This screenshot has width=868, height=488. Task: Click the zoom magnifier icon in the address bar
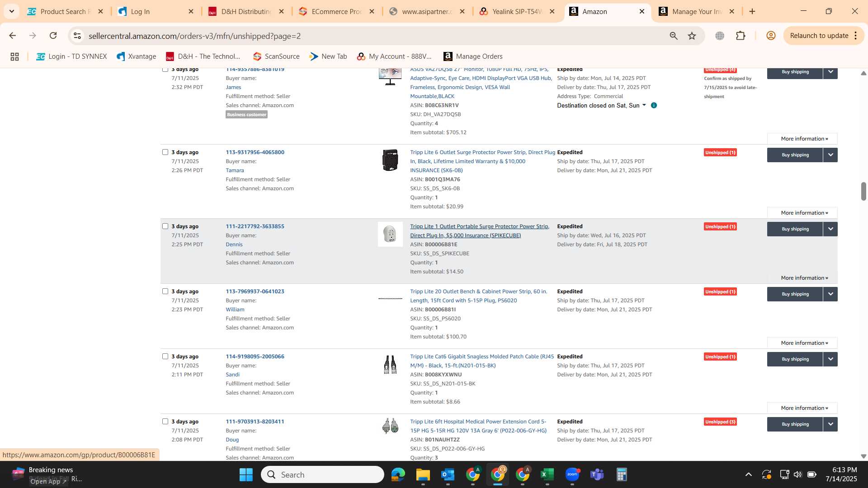tap(674, 36)
